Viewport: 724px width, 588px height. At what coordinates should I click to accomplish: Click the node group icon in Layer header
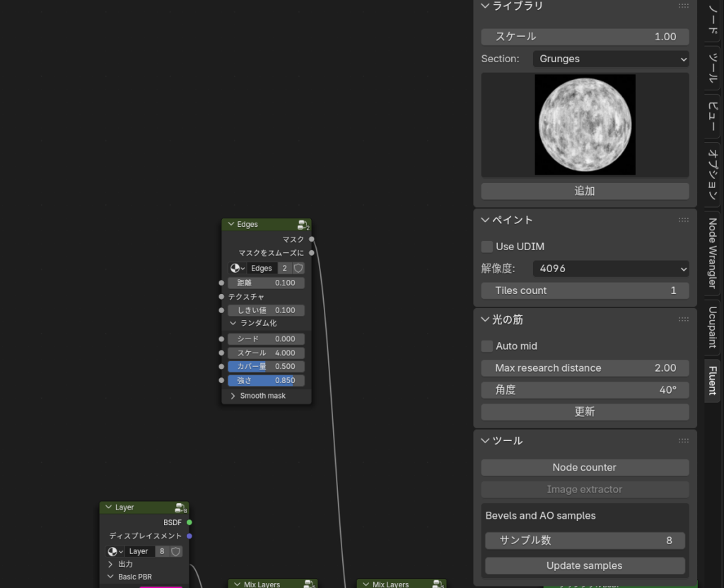click(x=180, y=507)
